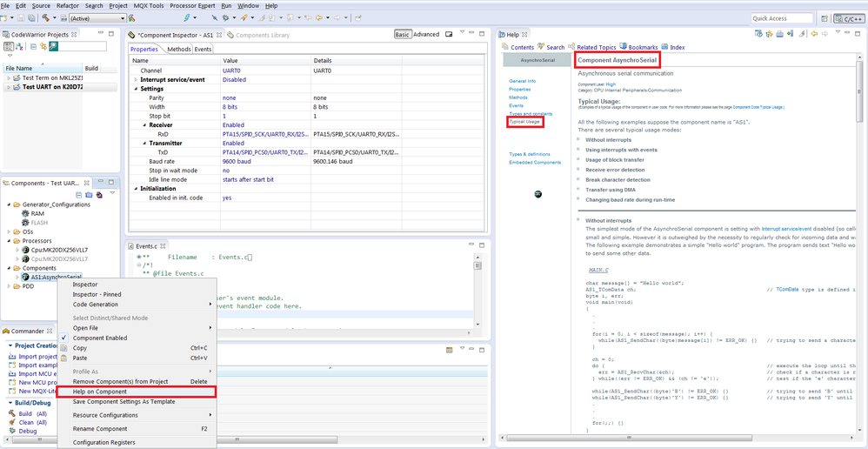This screenshot has width=868, height=449.
Task: Click the debug bug icon in main toolbar
Action: tap(225, 17)
